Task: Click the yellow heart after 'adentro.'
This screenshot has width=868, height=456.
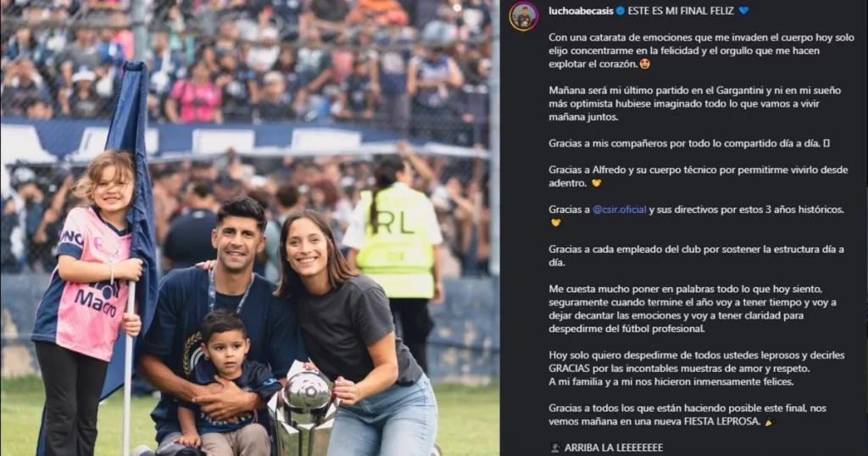Action: [596, 183]
